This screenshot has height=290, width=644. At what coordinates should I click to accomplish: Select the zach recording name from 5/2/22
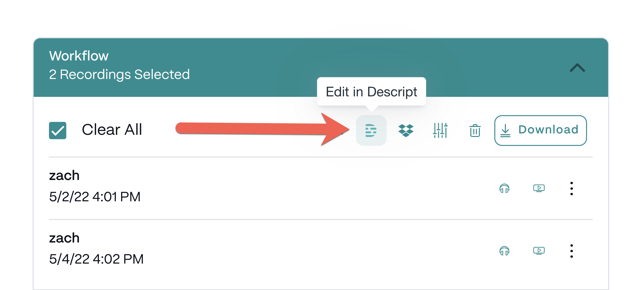pos(64,175)
